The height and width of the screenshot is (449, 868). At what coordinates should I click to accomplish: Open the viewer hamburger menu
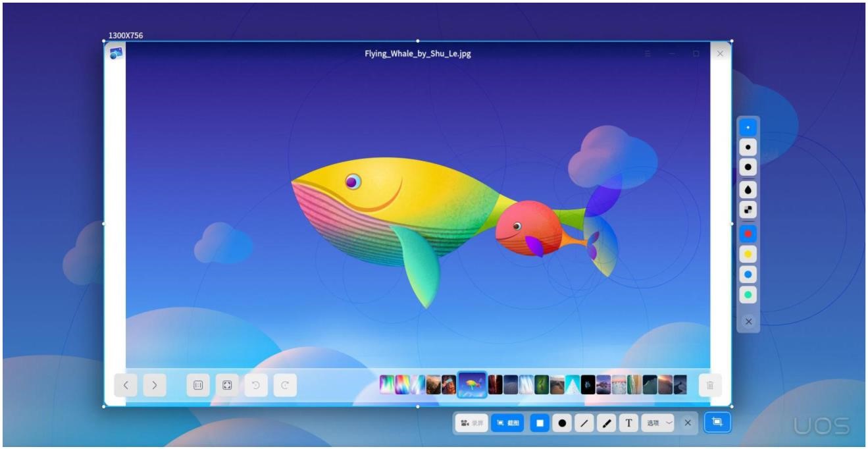click(x=648, y=53)
